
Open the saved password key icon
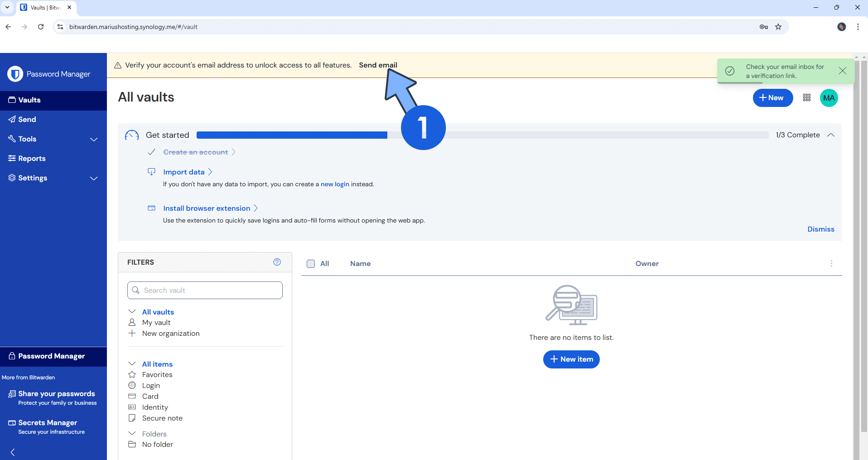pyautogui.click(x=764, y=27)
